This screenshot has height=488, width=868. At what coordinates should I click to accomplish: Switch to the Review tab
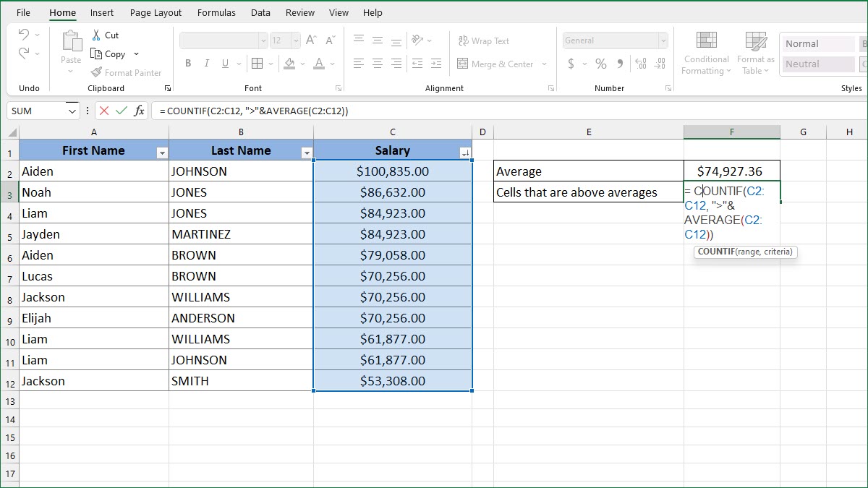point(299,12)
